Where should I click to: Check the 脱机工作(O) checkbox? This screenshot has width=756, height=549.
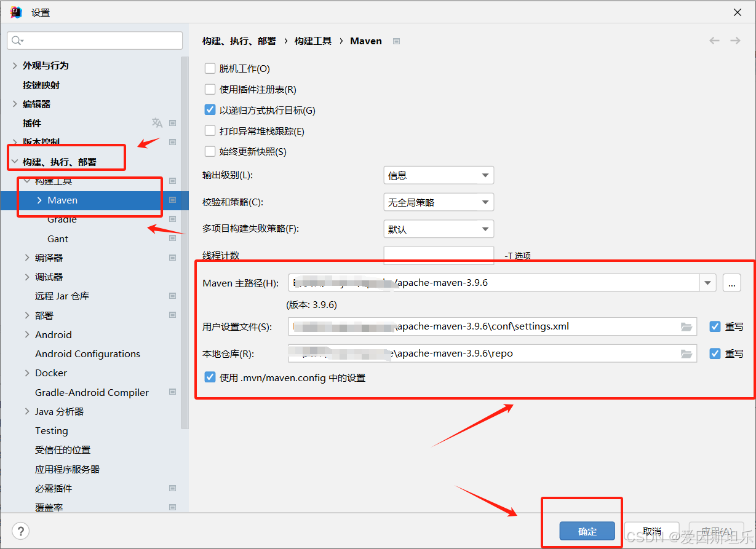[210, 69]
